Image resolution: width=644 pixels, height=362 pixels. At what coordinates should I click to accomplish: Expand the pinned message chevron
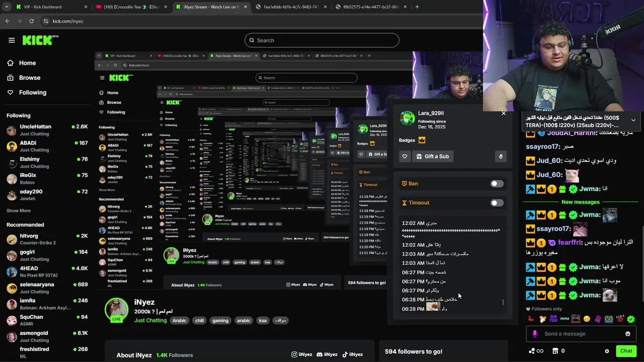633,120
